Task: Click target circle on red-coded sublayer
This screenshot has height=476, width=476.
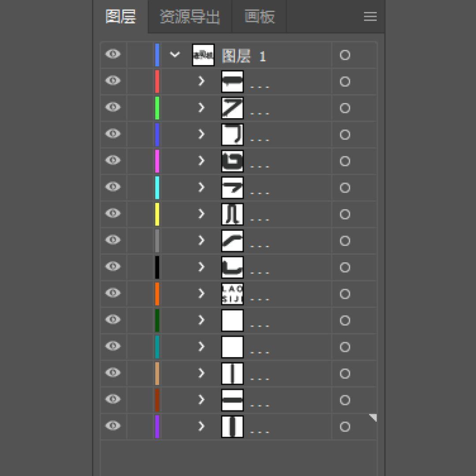Action: click(x=345, y=82)
